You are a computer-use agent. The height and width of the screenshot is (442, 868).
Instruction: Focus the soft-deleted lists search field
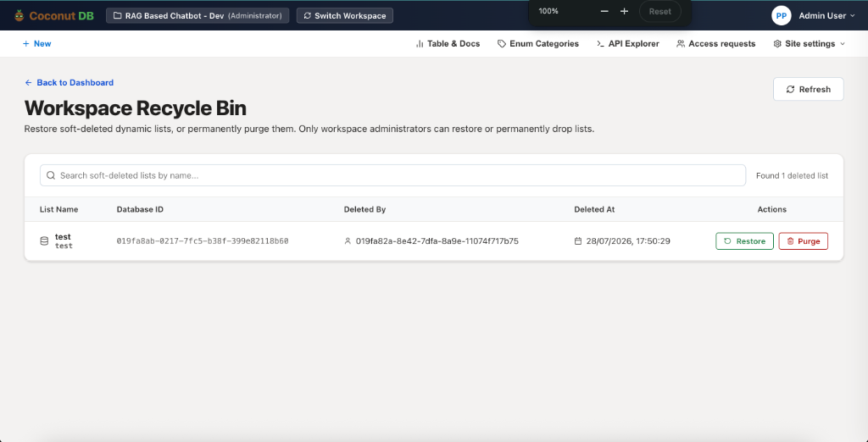(392, 175)
